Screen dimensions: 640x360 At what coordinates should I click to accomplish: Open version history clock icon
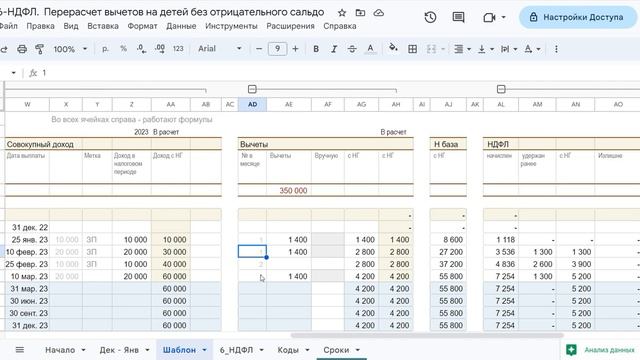[430, 17]
